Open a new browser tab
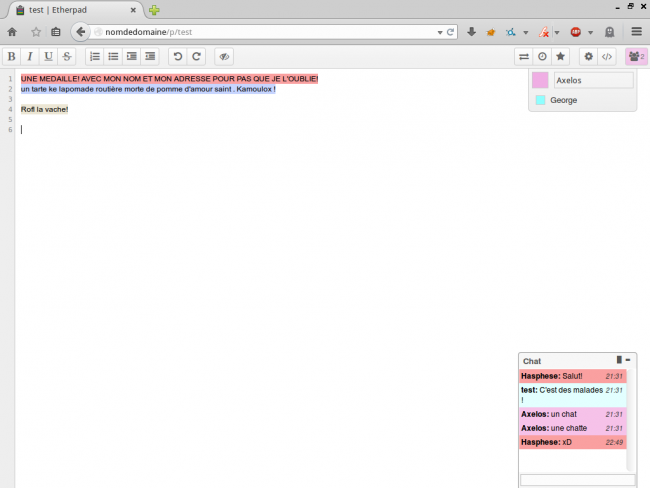The width and height of the screenshot is (650, 488). coord(154,10)
